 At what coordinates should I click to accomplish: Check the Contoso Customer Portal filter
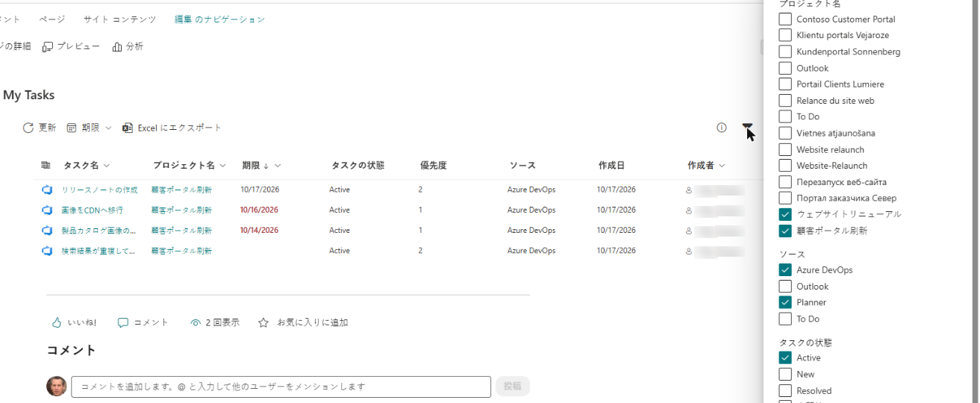tap(785, 19)
